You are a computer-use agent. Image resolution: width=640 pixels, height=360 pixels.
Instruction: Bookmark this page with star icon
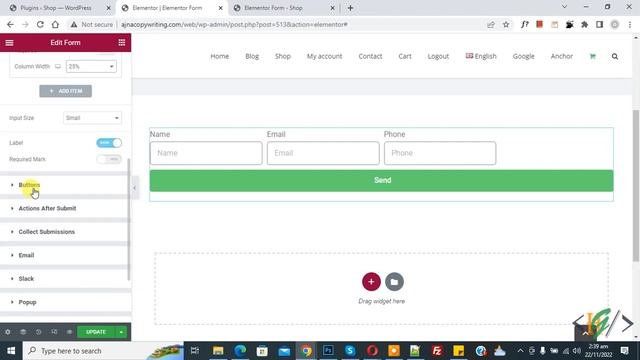[506, 24]
